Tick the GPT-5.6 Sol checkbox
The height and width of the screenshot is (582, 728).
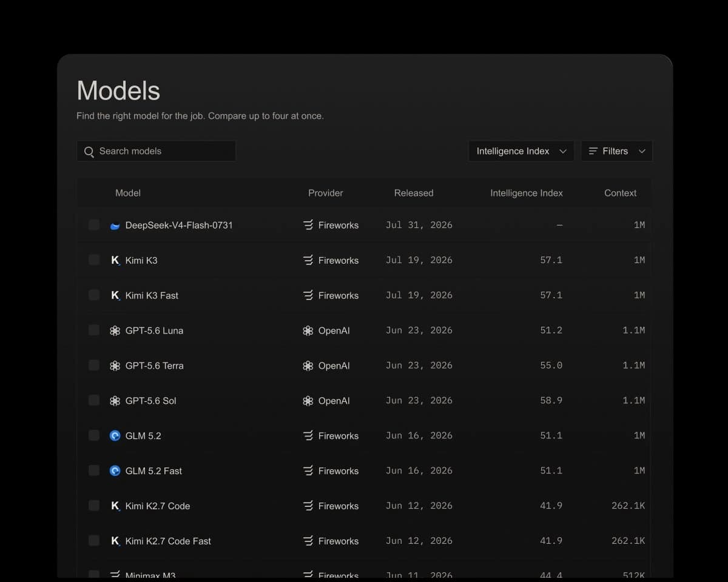point(94,401)
